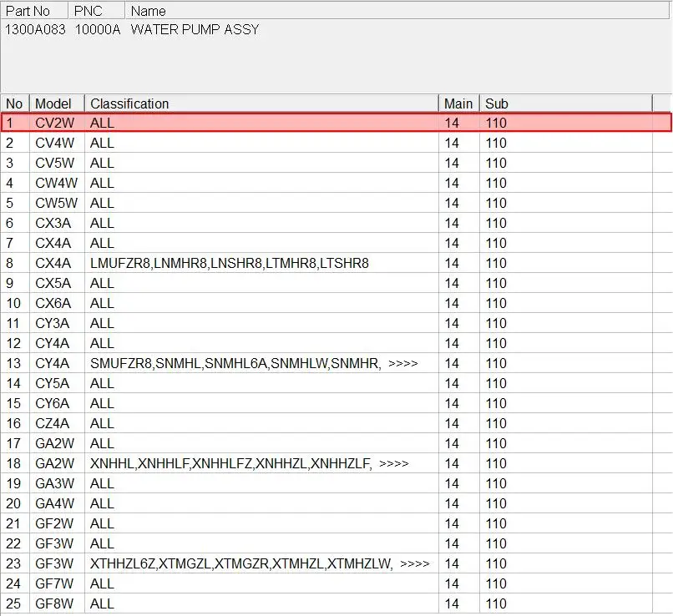The width and height of the screenshot is (673, 616).
Task: Sort by the Sub column header
Action: (x=565, y=104)
